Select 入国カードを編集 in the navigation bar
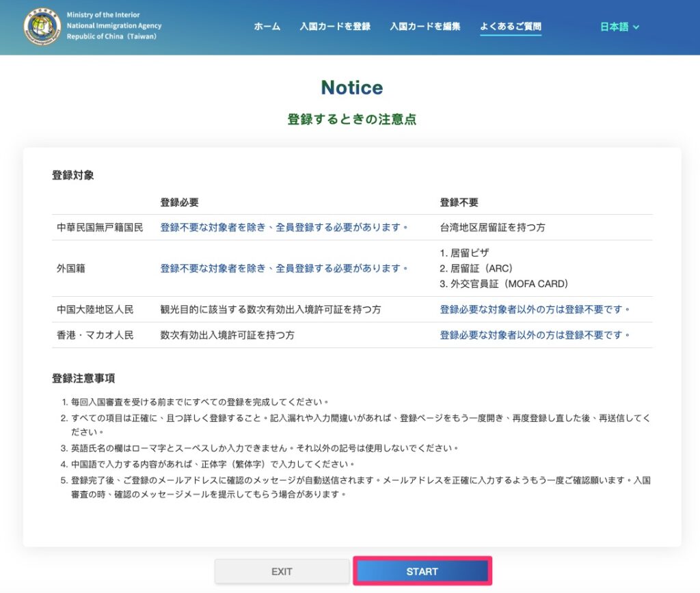 pos(425,27)
